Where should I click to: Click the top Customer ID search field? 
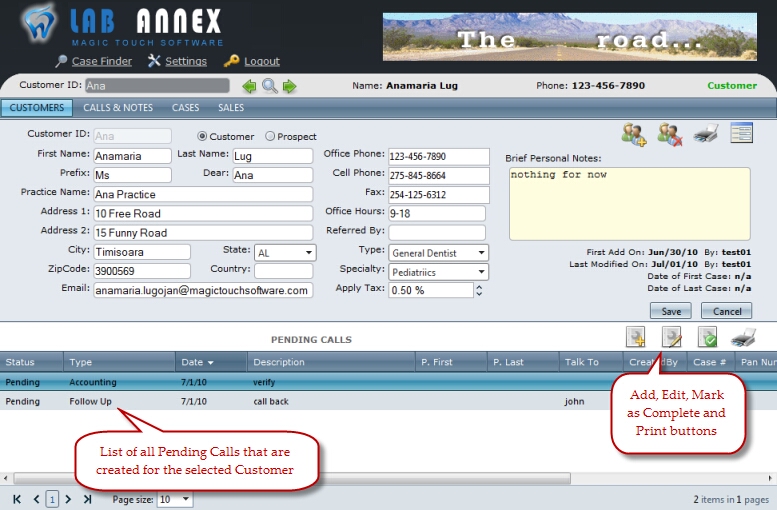[157, 86]
